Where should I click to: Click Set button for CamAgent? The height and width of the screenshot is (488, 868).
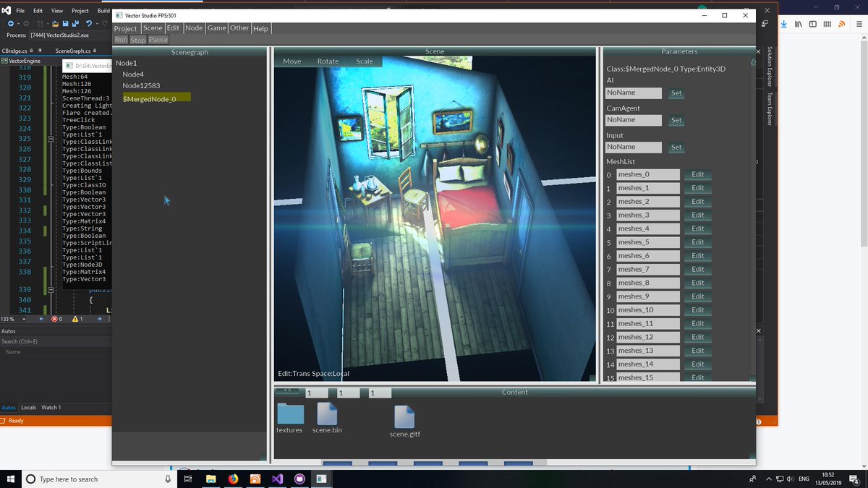click(x=676, y=120)
